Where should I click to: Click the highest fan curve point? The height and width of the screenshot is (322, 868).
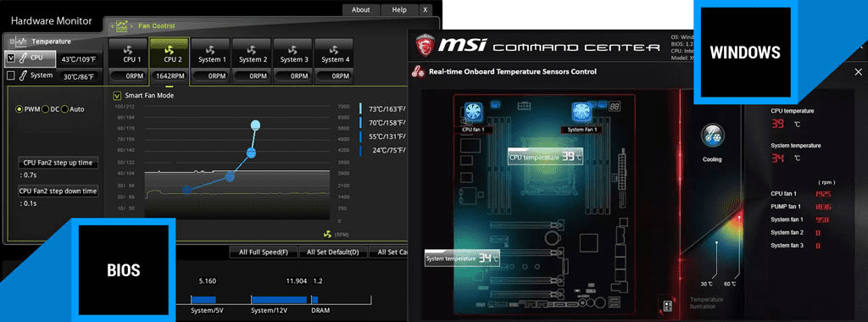pos(255,125)
